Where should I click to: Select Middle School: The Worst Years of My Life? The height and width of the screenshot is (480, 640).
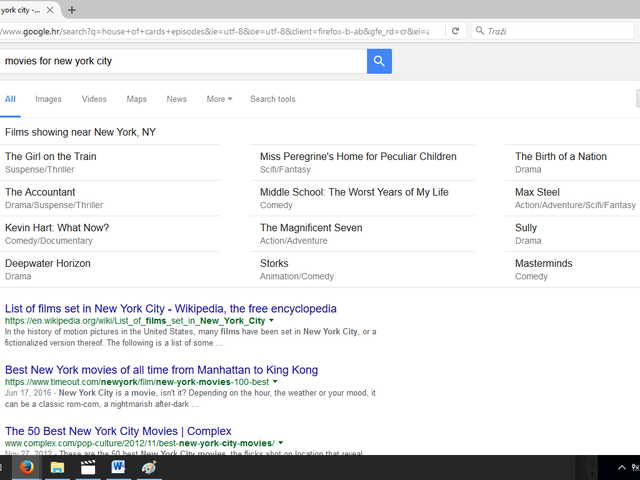(354, 192)
